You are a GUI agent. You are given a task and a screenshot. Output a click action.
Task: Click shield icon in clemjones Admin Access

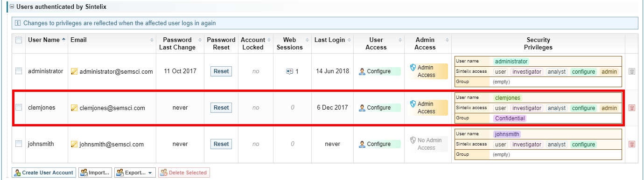[413, 104]
